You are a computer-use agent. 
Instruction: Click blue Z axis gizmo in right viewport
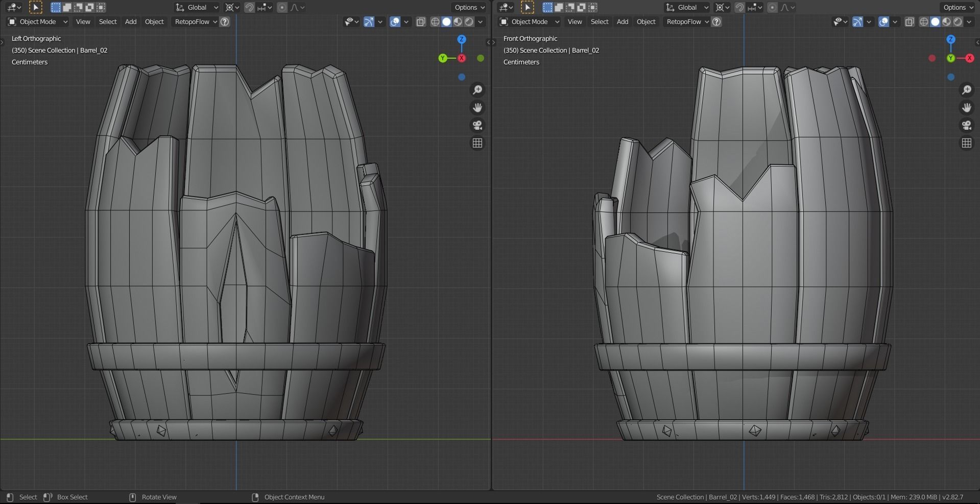pos(950,39)
